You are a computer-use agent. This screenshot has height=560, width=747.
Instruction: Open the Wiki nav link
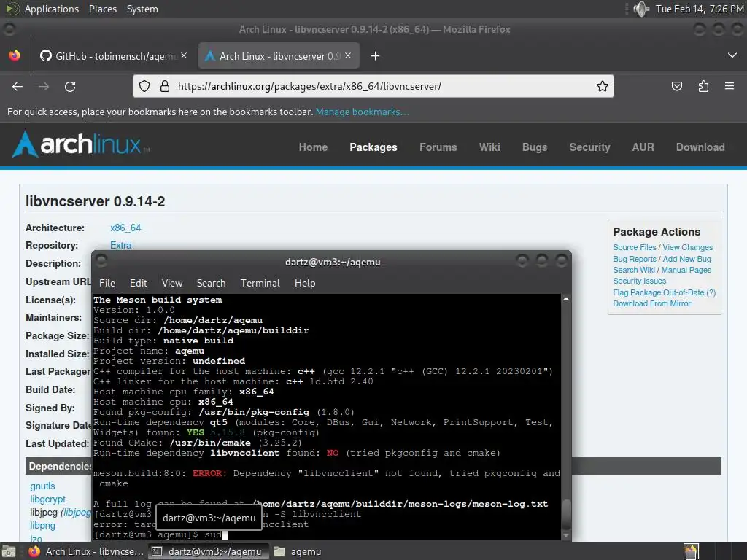[x=489, y=147]
